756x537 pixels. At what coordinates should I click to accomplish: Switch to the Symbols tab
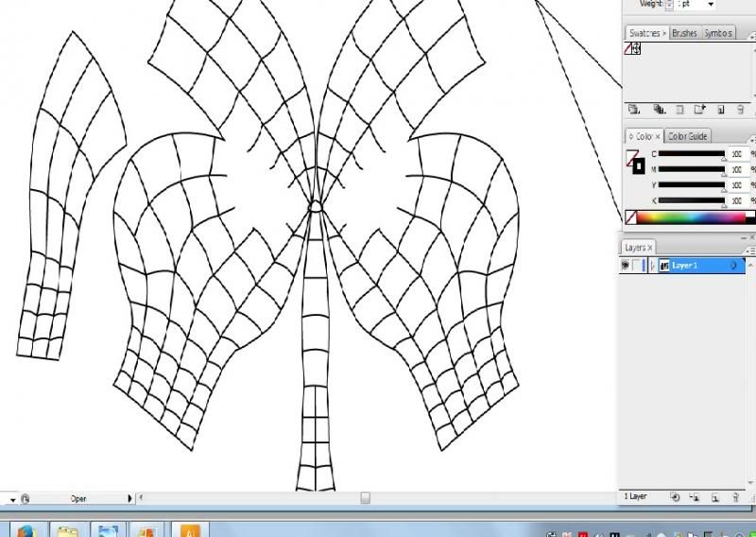click(x=718, y=33)
